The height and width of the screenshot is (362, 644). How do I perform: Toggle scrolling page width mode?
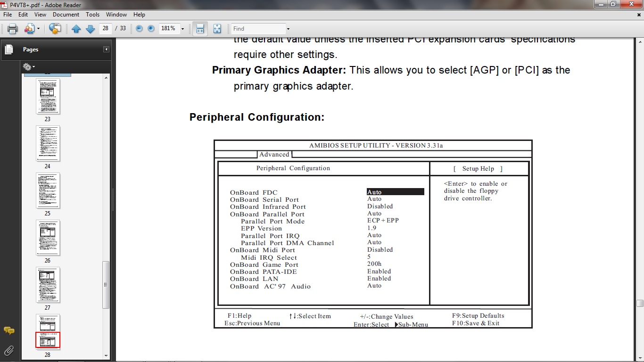(200, 29)
